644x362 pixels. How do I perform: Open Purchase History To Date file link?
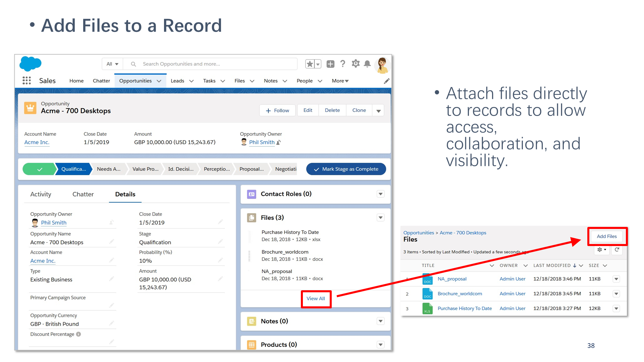pos(465,308)
